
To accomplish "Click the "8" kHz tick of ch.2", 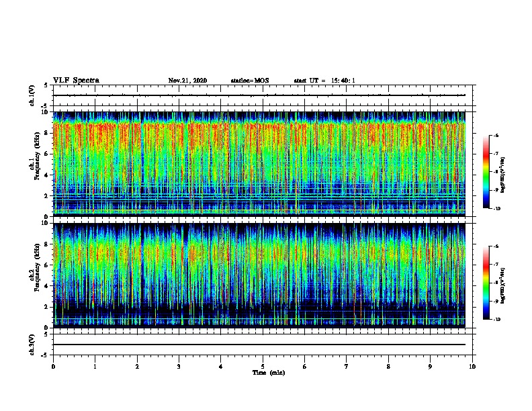I will 47,244.
